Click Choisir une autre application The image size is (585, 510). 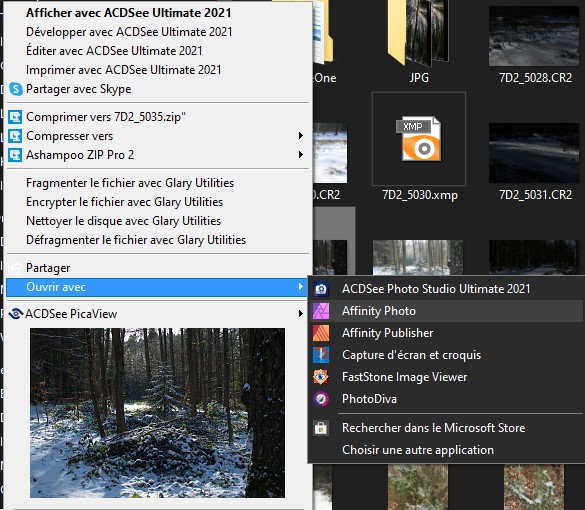pyautogui.click(x=418, y=450)
